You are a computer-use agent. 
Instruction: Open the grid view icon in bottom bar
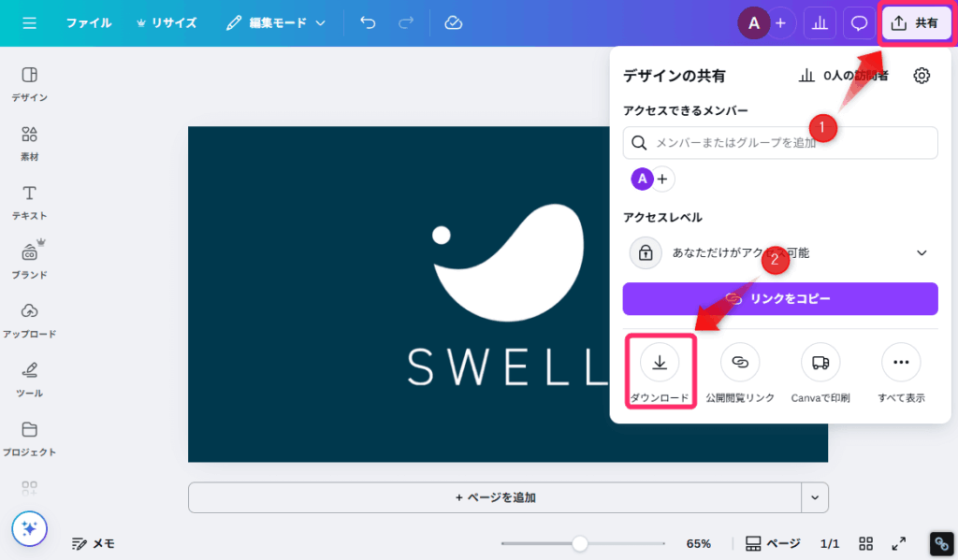(865, 543)
